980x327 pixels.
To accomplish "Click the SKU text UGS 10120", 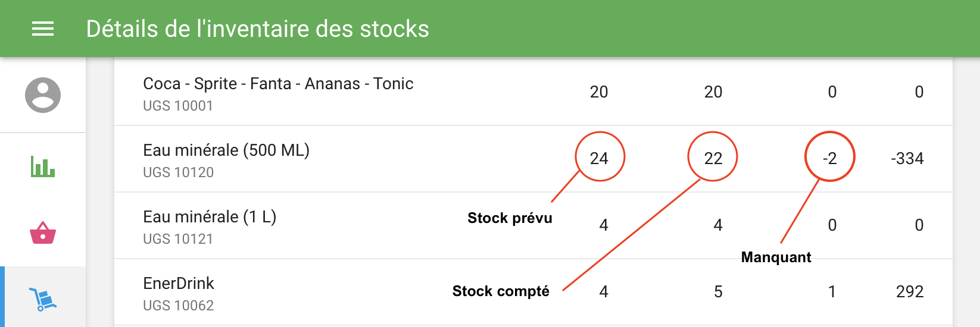I will (x=178, y=172).
